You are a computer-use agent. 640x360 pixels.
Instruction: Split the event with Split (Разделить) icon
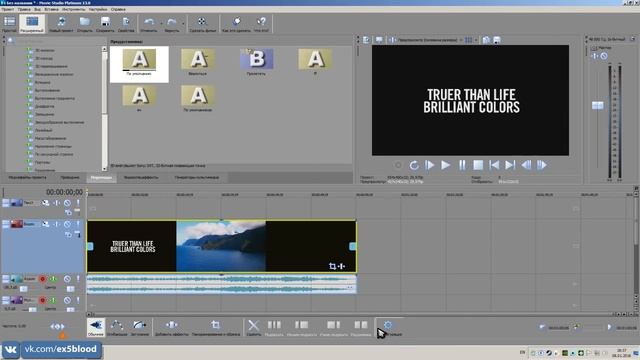pyautogui.click(x=361, y=327)
